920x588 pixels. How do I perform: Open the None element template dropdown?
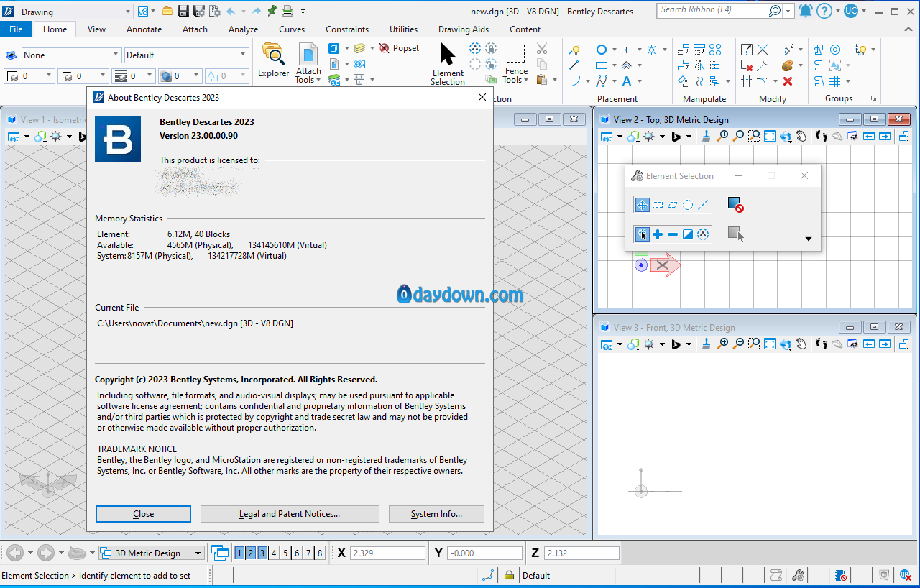(71, 55)
